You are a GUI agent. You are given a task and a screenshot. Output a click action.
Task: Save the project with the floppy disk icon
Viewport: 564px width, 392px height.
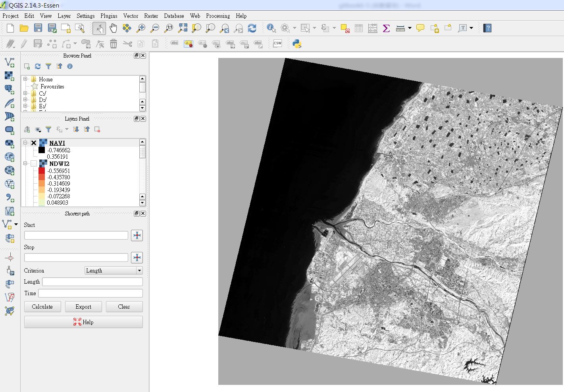click(38, 28)
